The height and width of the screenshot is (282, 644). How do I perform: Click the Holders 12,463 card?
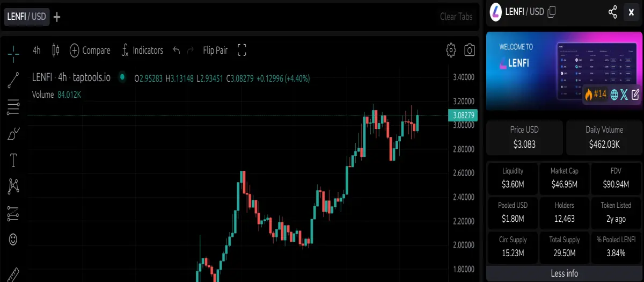pos(564,212)
